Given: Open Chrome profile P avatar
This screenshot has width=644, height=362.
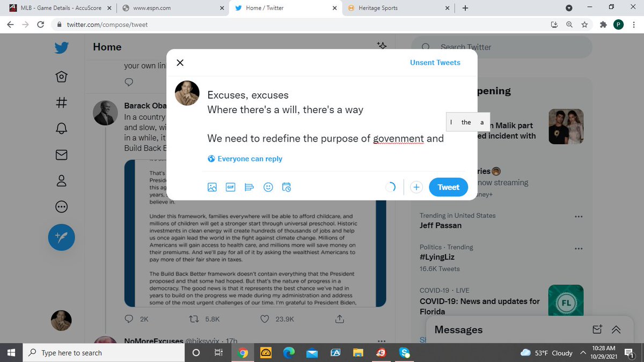Looking at the screenshot, I should tap(619, 25).
